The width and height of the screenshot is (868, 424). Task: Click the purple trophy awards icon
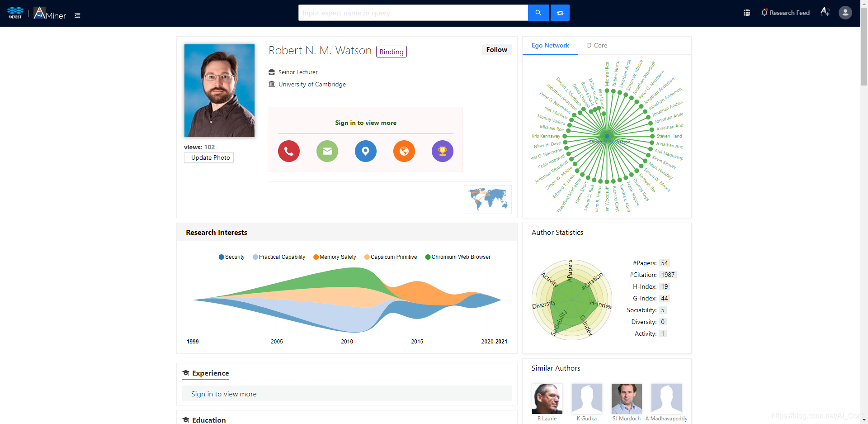pyautogui.click(x=443, y=151)
